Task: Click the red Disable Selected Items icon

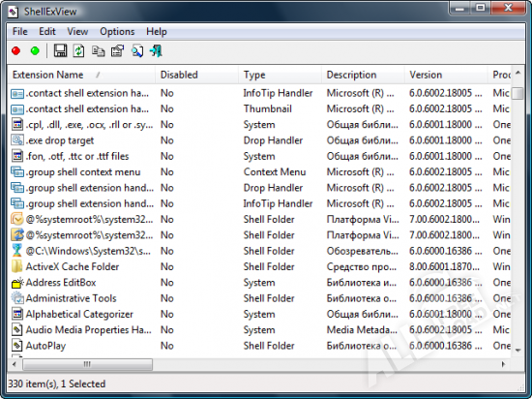Action: click(15, 51)
